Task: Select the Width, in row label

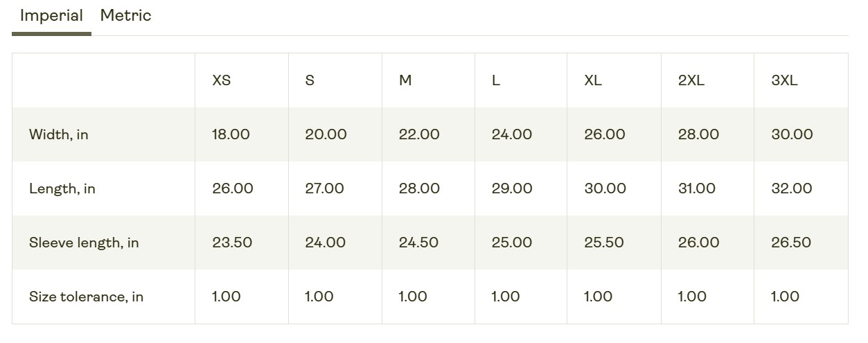Action: point(59,134)
